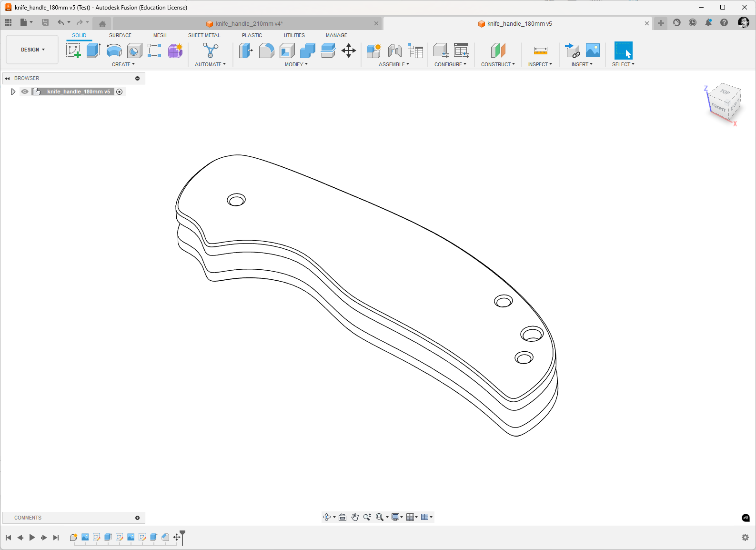Select the Shell tool
This screenshot has width=756, height=550.
pos(287,51)
